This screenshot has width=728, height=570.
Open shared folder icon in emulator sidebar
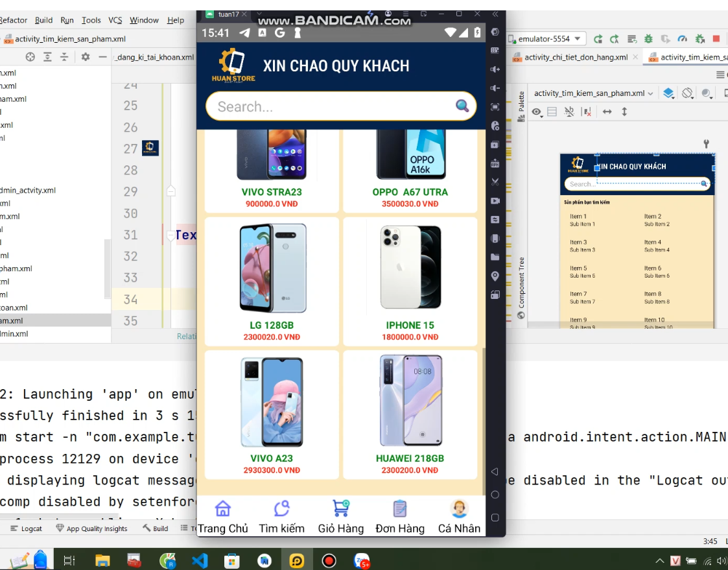tap(495, 257)
